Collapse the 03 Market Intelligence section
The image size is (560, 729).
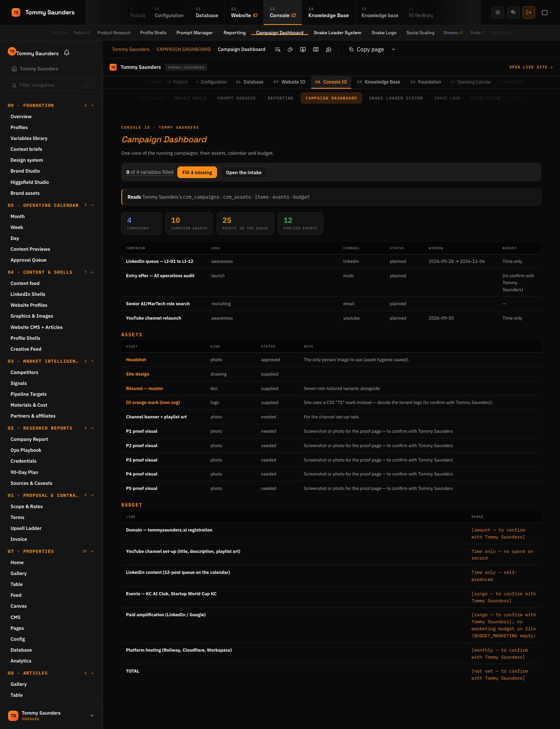92,361
